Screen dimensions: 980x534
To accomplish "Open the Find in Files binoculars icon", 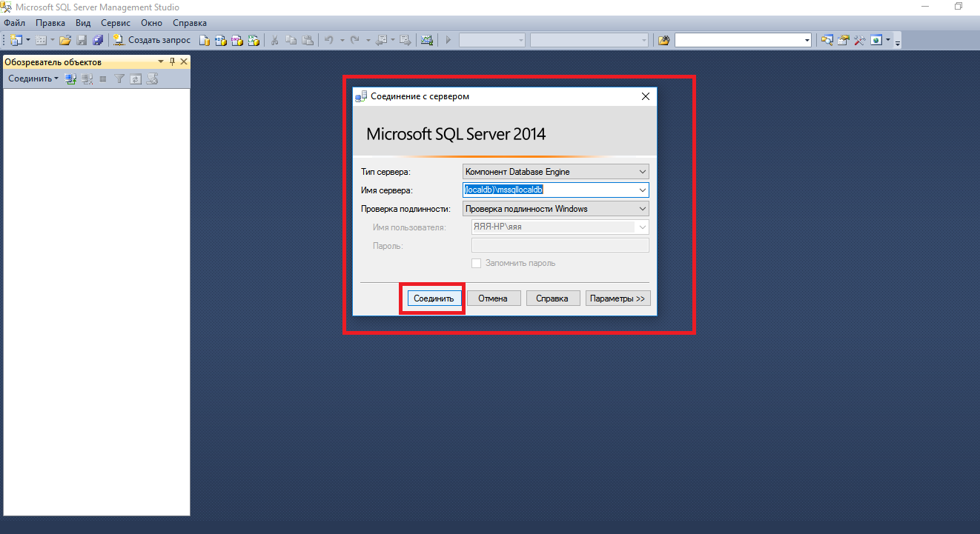I will pyautogui.click(x=663, y=40).
